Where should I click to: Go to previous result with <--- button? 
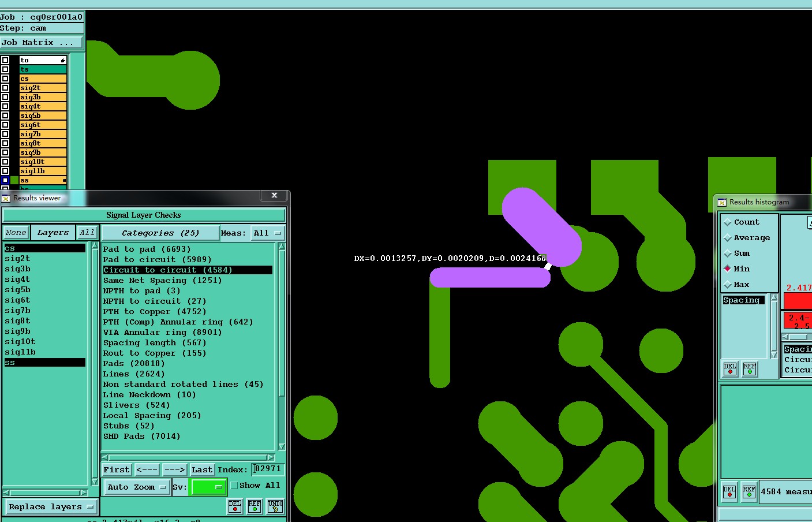click(x=147, y=469)
